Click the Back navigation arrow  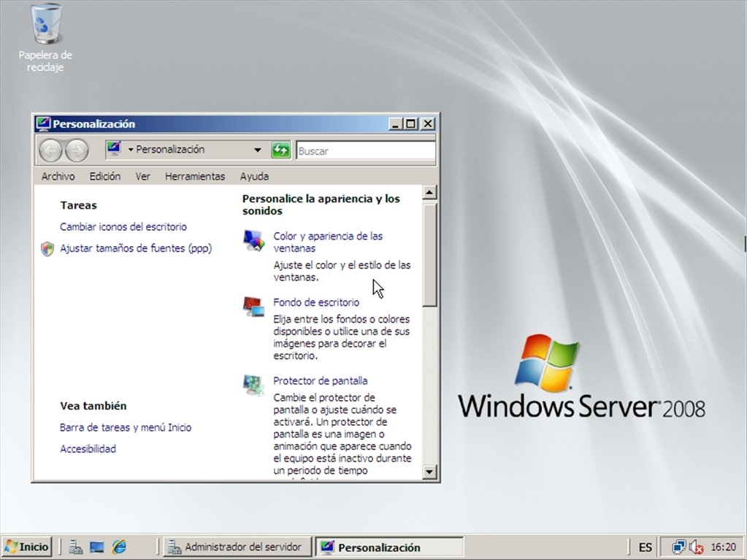(50, 150)
